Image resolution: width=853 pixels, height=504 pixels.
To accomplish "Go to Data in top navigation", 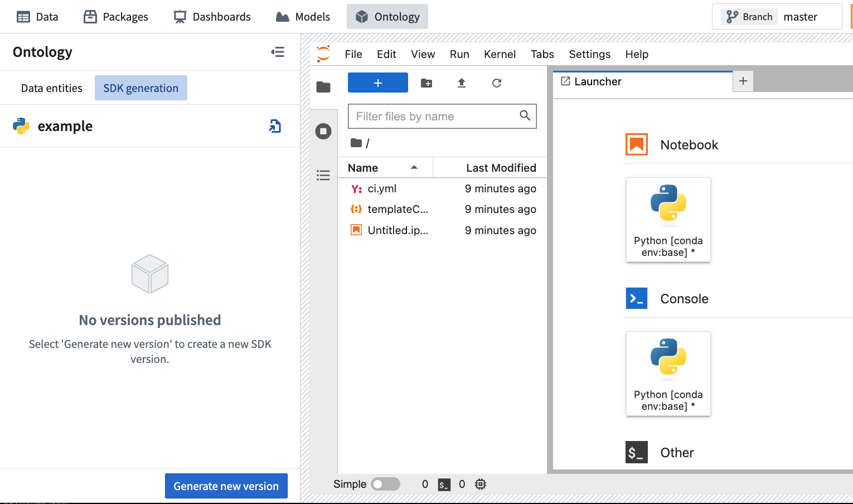I will (38, 17).
